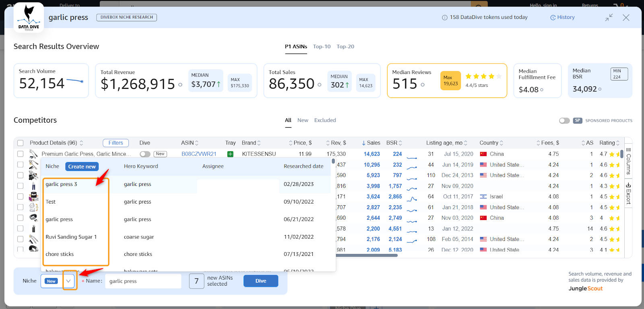Click the green Tray plus icon
The image size is (644, 309).
click(230, 154)
